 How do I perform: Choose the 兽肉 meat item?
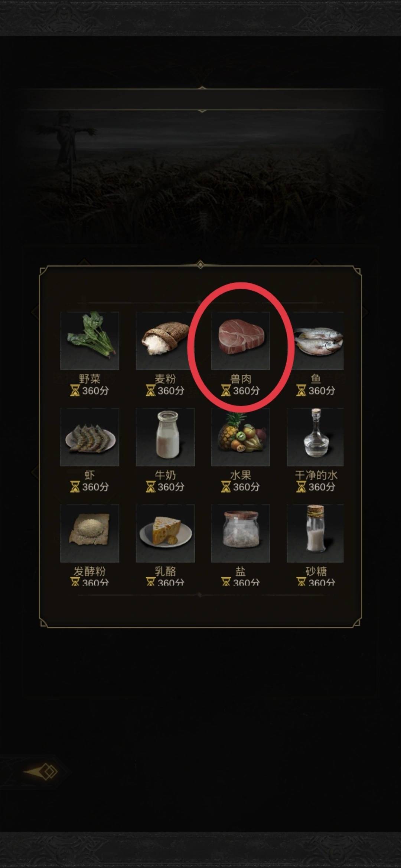click(x=241, y=341)
